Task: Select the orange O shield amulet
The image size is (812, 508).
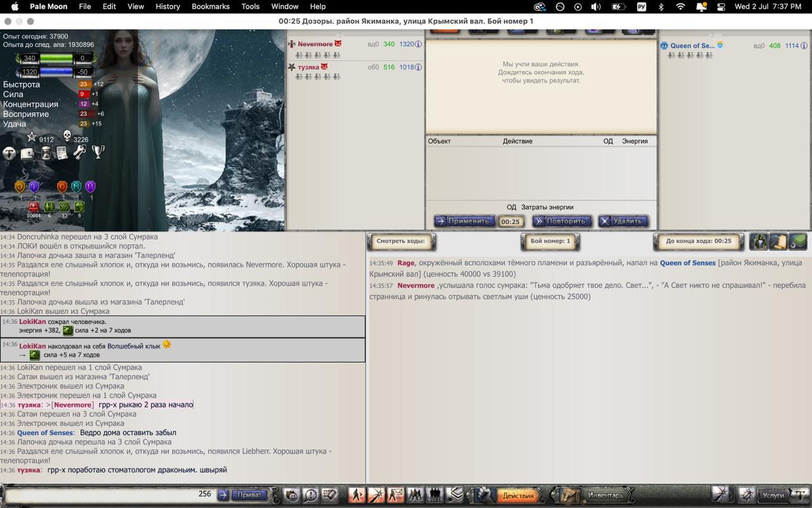Action: pos(62,187)
